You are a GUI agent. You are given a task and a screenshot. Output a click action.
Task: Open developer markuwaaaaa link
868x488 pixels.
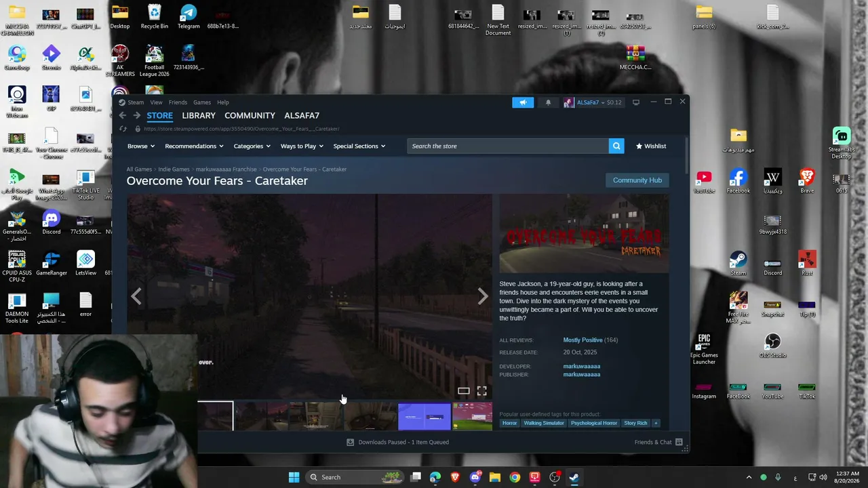click(x=582, y=367)
